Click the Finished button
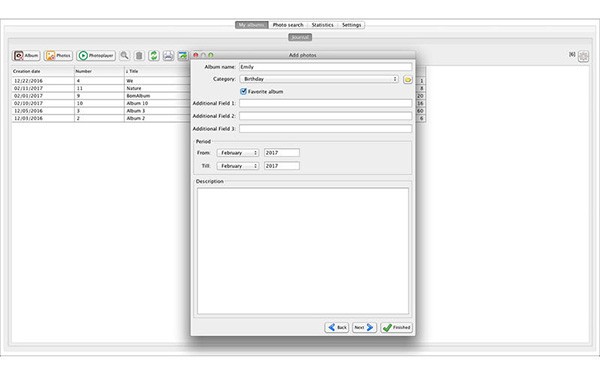 pyautogui.click(x=397, y=328)
